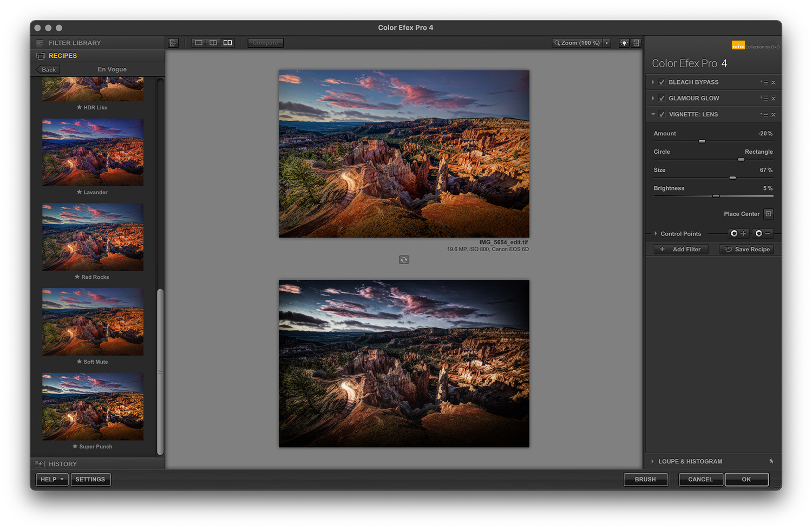Screen dimensions: 812x530
Task: Switch to single image view
Action: tap(199, 43)
